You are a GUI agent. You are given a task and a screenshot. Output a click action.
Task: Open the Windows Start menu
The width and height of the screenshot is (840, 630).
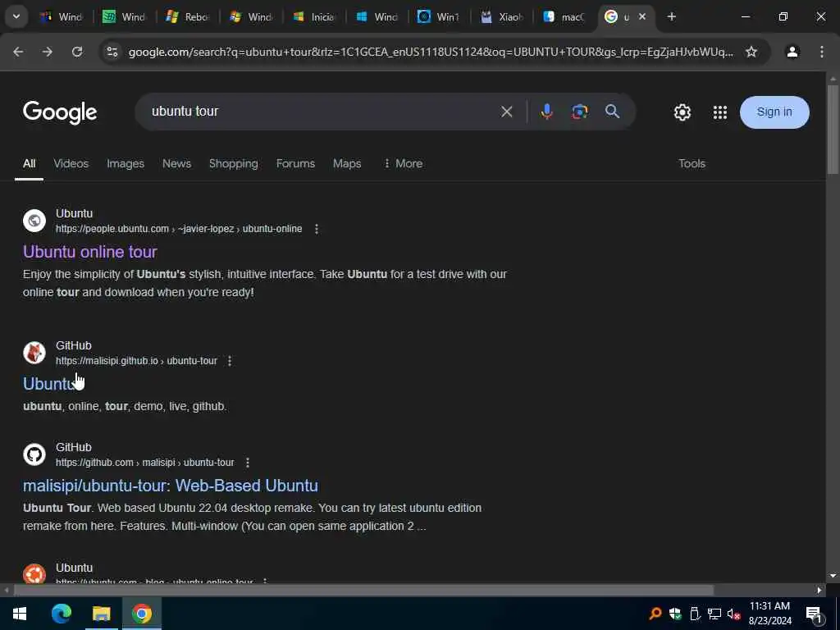[x=20, y=614]
